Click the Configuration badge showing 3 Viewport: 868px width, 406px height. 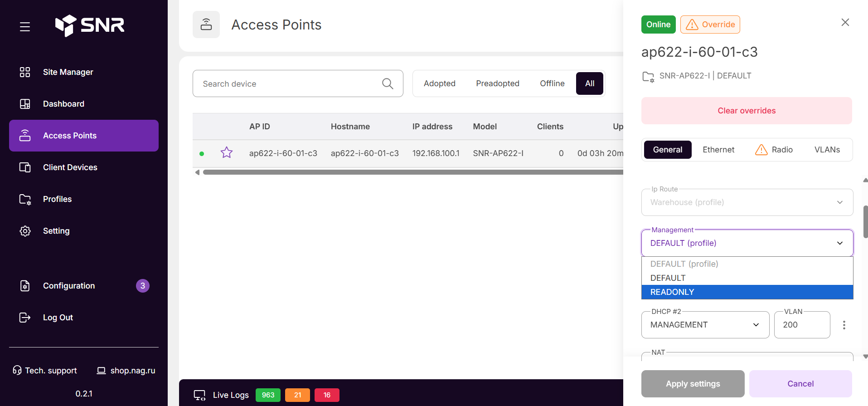coord(143,286)
